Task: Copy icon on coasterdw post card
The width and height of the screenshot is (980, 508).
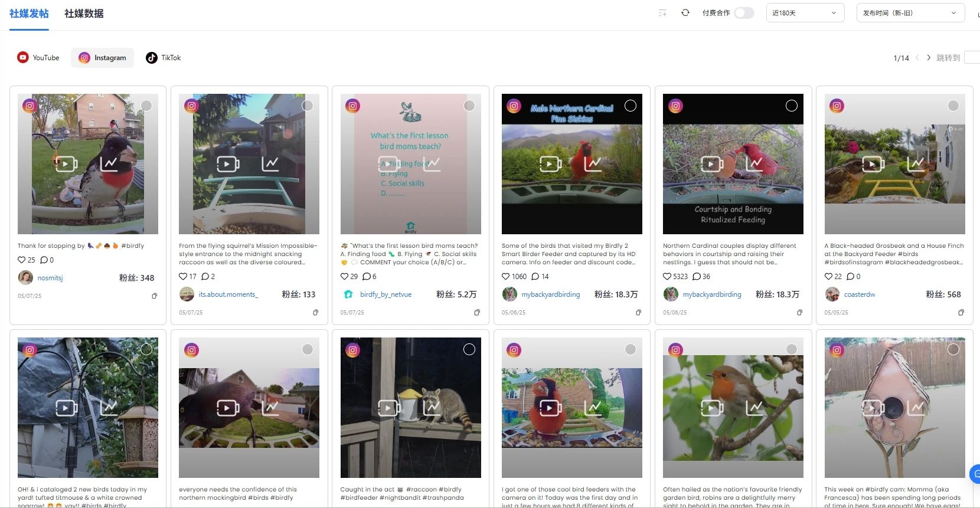Action: (961, 313)
